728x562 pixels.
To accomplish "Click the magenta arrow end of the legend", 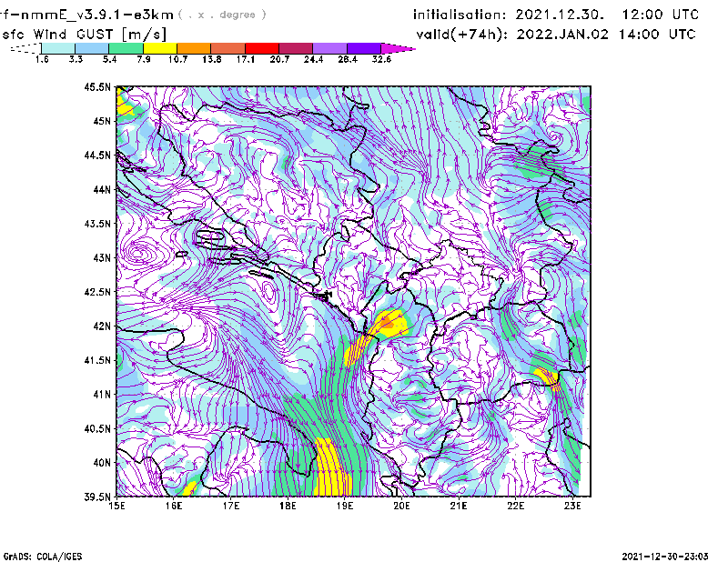I will 398,48.
